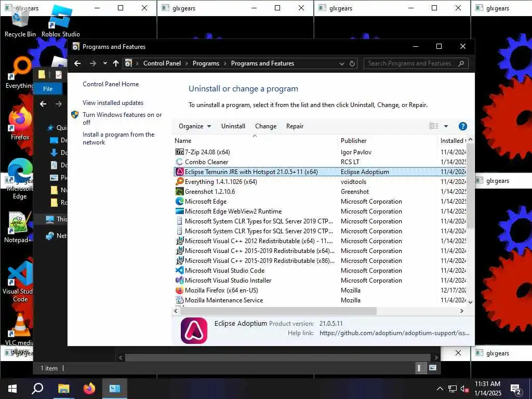
Task: Click the 7-Zip program icon in list
Action: pos(179,152)
